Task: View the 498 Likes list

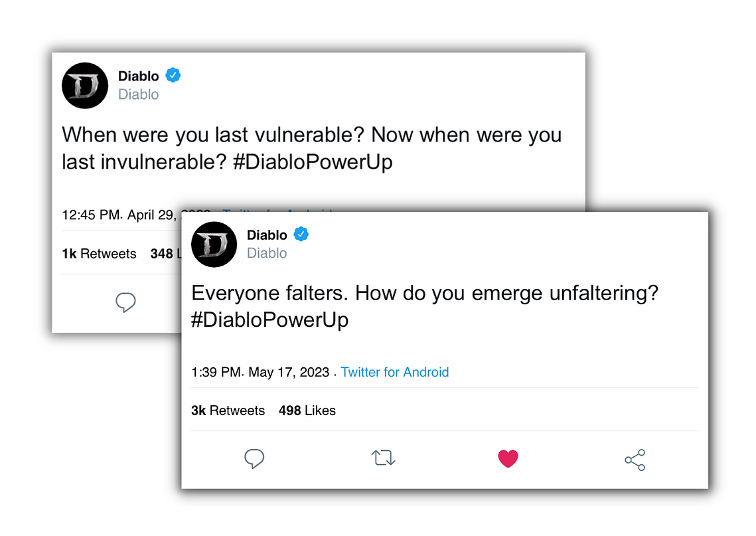Action: click(x=307, y=410)
